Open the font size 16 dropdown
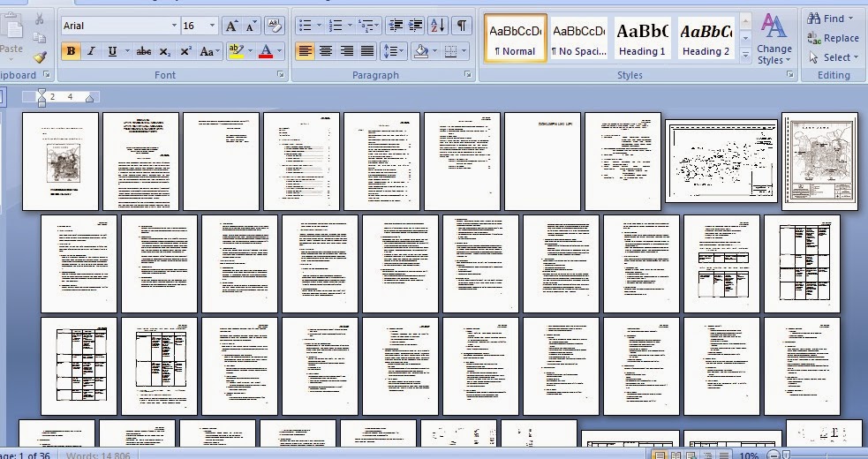Viewport: 868px width, 459px height. pos(213,26)
